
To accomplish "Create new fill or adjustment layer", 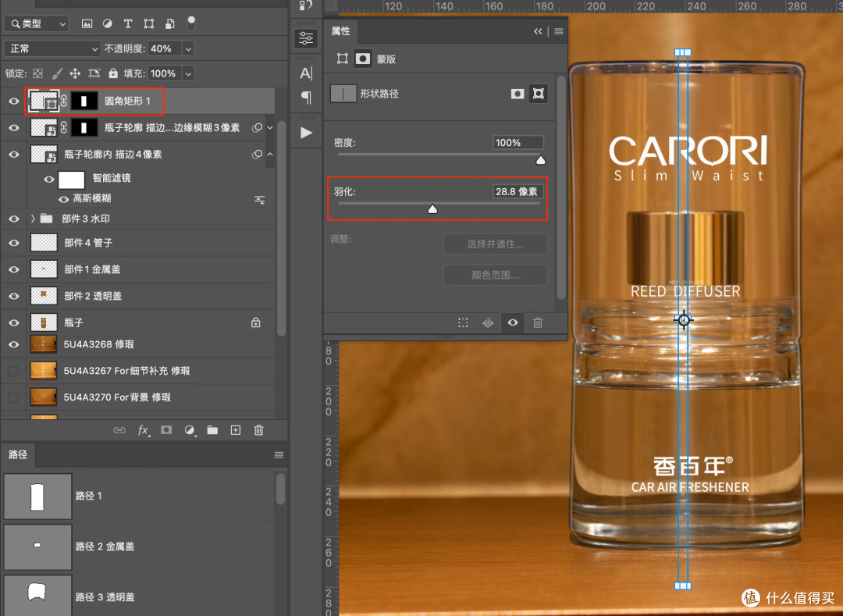I will tap(189, 430).
